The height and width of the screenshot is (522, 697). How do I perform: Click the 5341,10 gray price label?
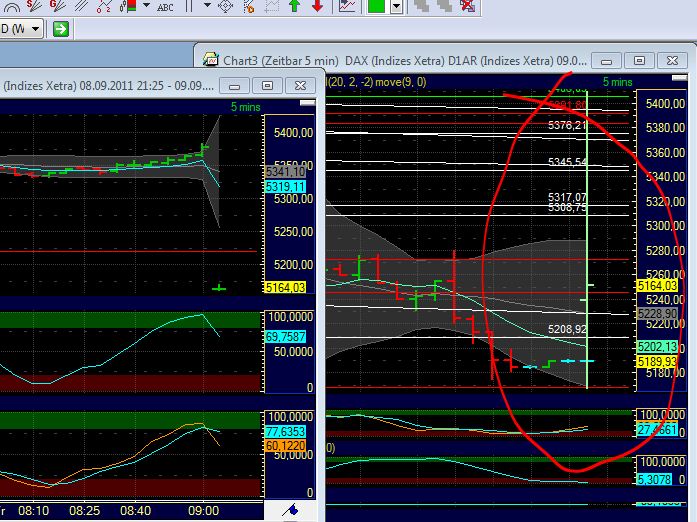point(286,172)
